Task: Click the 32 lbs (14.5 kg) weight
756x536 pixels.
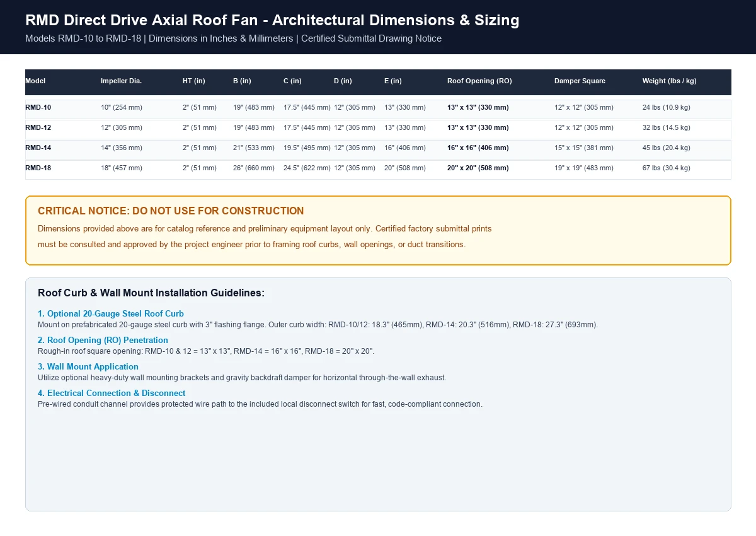Action: 667,128
